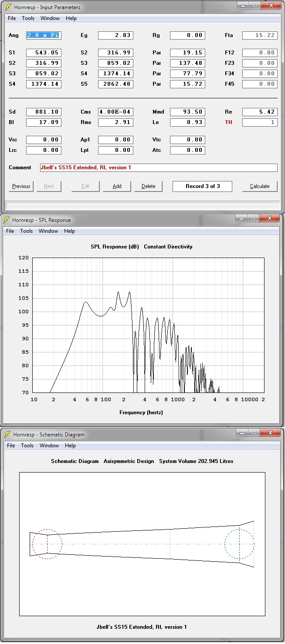This screenshot has width=285, height=644.
Task: Open Help menu in Input Parameters window
Action: coord(71,18)
